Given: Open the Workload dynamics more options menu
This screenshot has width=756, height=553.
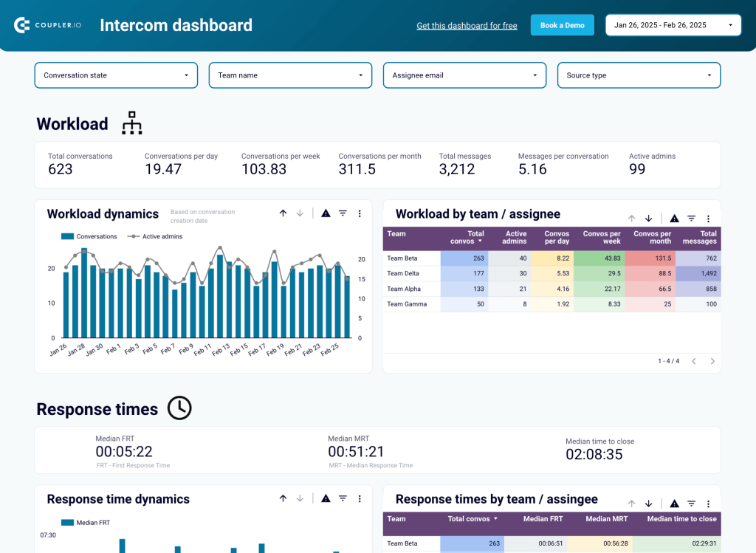Looking at the screenshot, I should [x=360, y=213].
